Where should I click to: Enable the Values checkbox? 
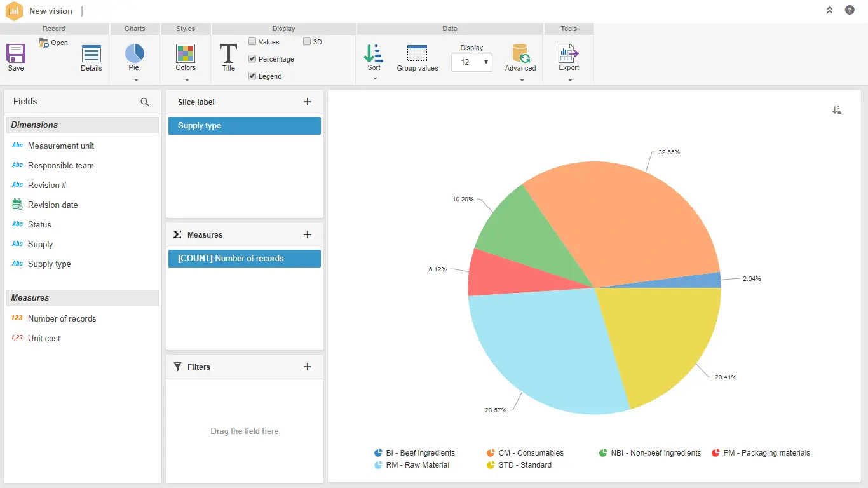(x=252, y=42)
